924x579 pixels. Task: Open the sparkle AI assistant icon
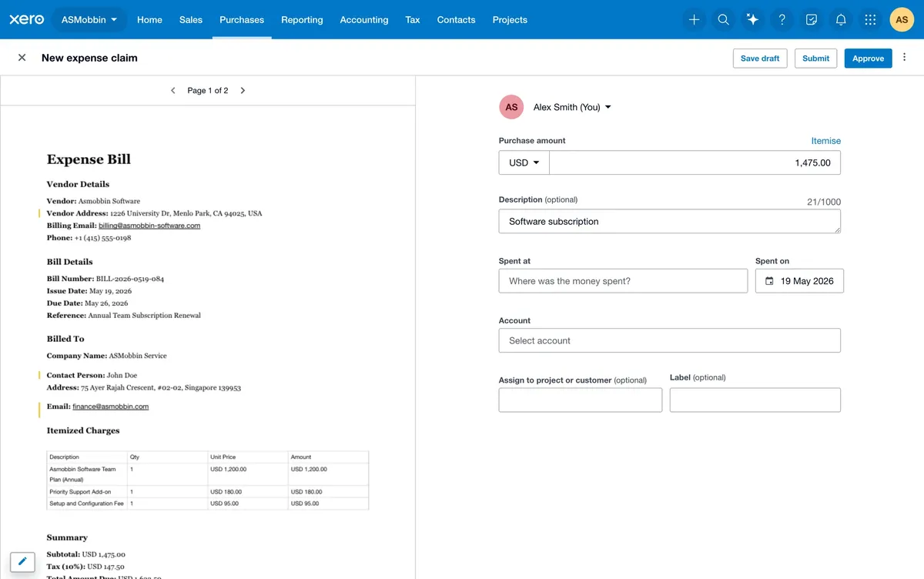point(752,20)
